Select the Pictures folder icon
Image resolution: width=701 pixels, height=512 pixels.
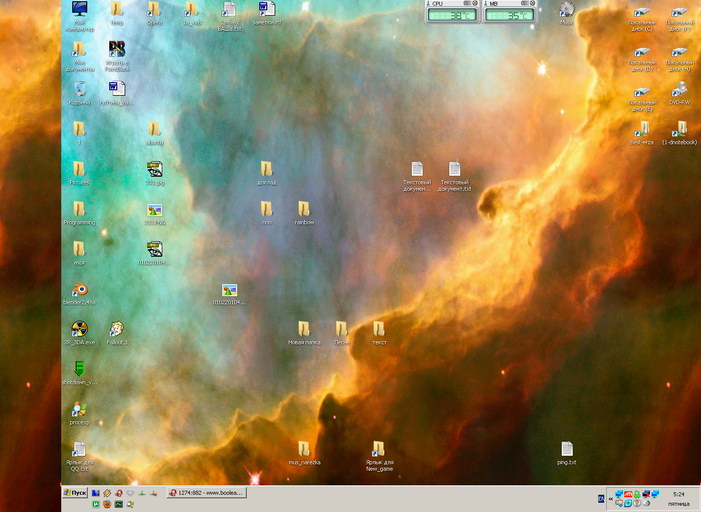[79, 169]
